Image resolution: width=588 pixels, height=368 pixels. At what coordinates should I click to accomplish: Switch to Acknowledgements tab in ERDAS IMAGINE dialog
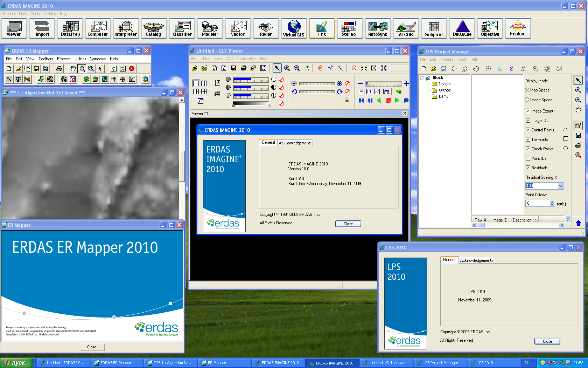(x=295, y=143)
